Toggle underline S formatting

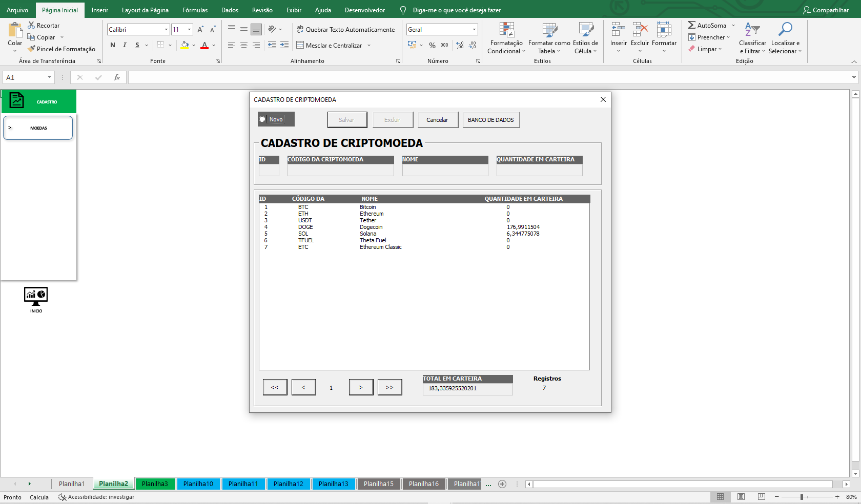tap(137, 45)
